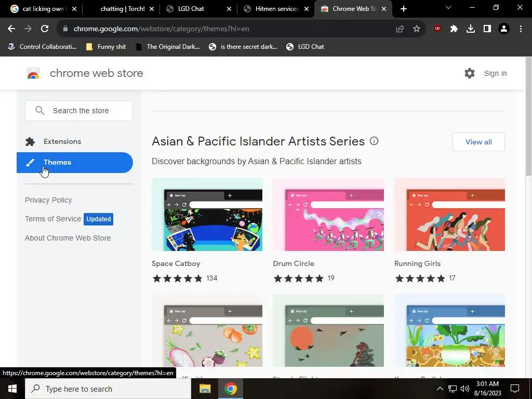
Task: Toggle the side panel icon
Action: (487, 29)
